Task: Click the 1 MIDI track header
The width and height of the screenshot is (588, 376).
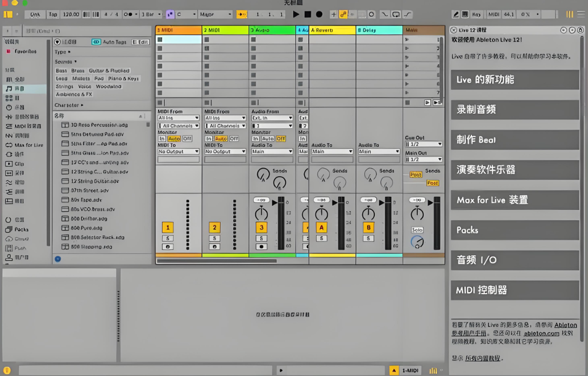Action: point(179,30)
